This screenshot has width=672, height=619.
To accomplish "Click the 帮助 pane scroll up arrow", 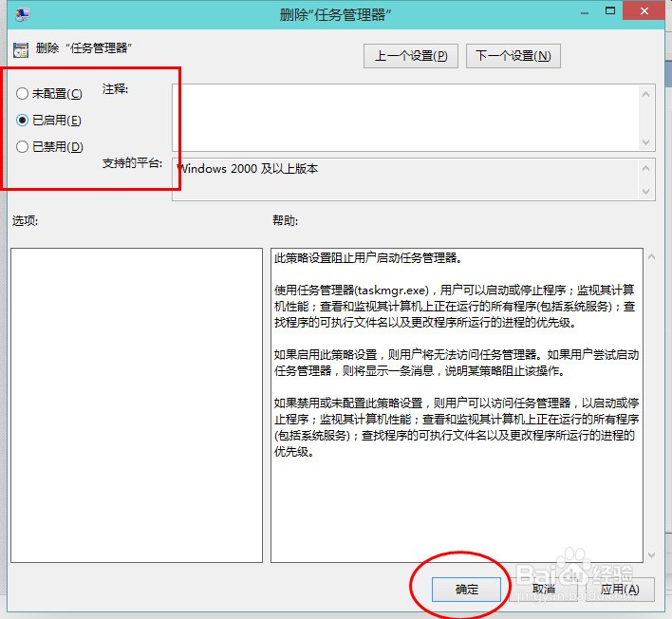I will [x=651, y=256].
